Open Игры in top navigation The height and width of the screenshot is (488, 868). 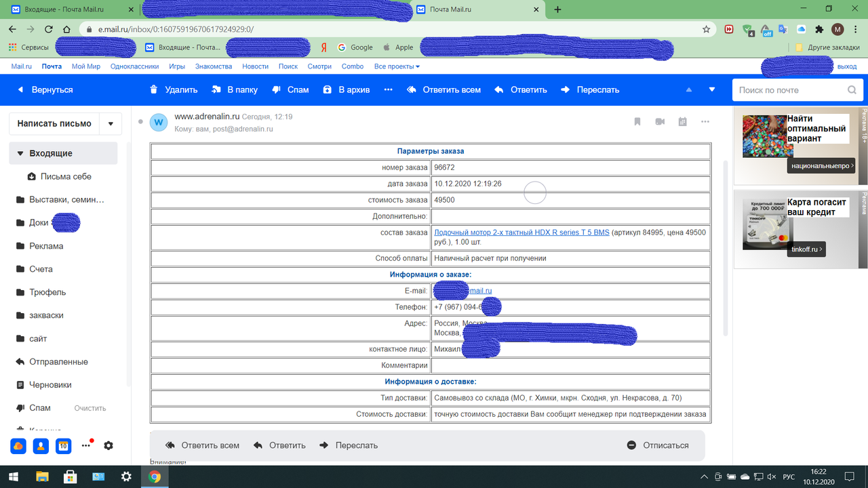177,66
